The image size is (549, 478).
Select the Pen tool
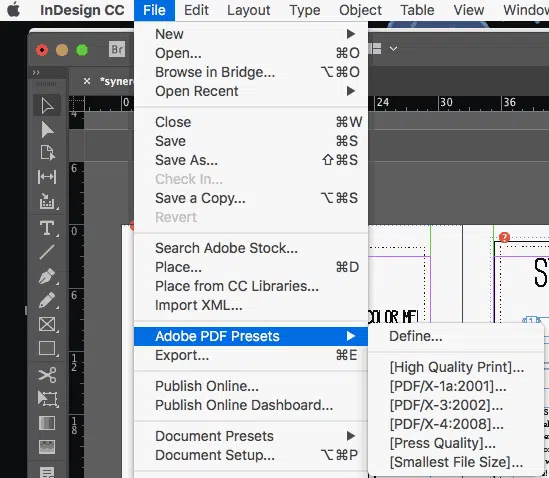coord(47,276)
